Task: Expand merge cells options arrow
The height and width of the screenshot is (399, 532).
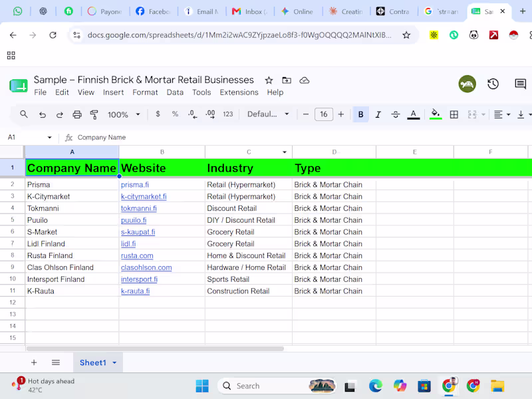Action: tap(483, 114)
